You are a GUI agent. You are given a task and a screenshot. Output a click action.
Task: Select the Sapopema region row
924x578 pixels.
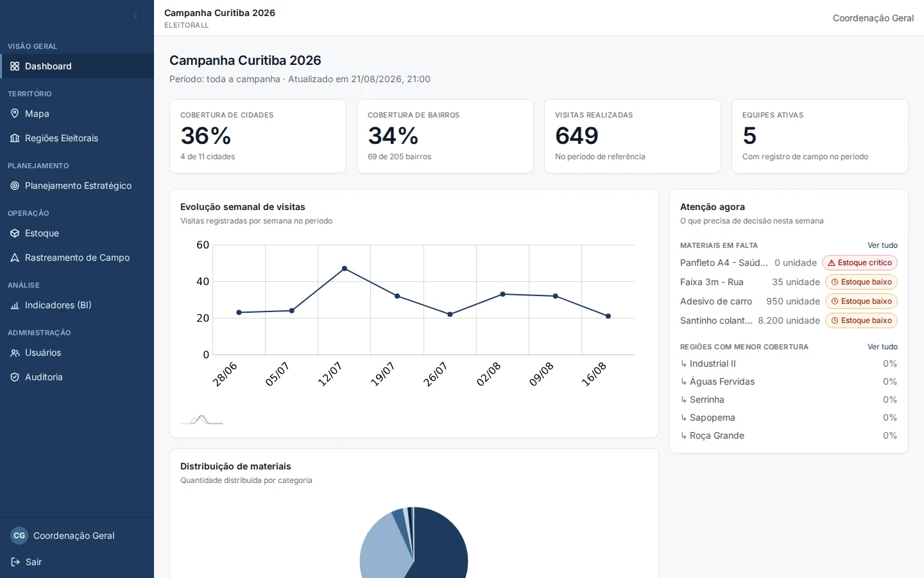tap(789, 417)
